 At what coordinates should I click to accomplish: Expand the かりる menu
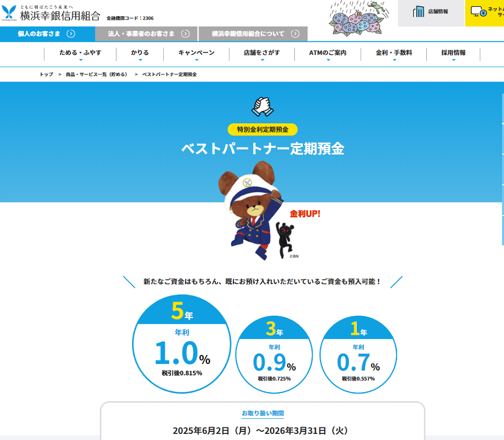tap(140, 54)
